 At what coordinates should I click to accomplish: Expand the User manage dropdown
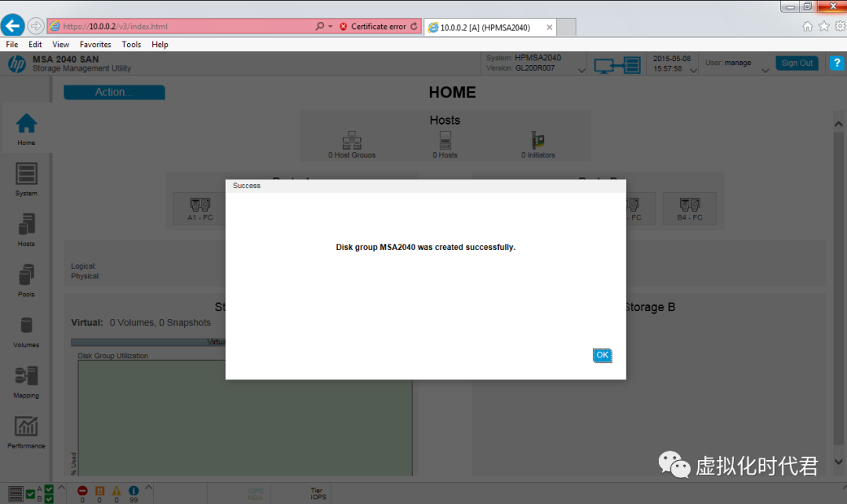pos(765,70)
